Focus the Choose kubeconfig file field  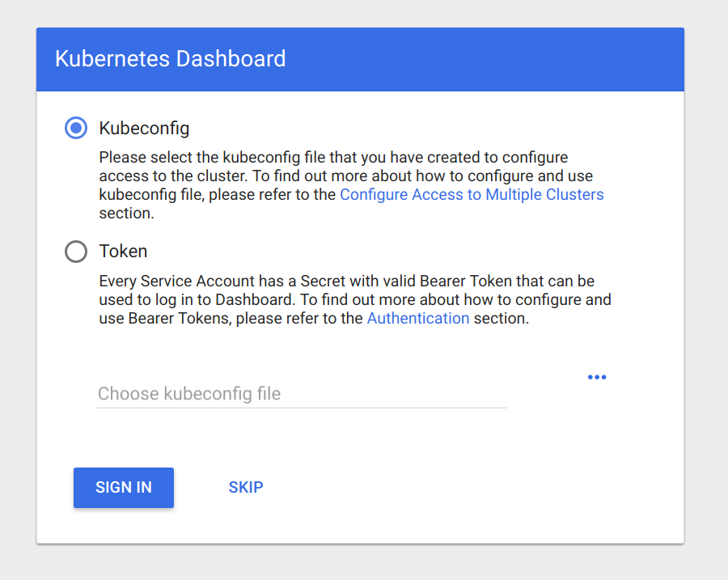301,394
